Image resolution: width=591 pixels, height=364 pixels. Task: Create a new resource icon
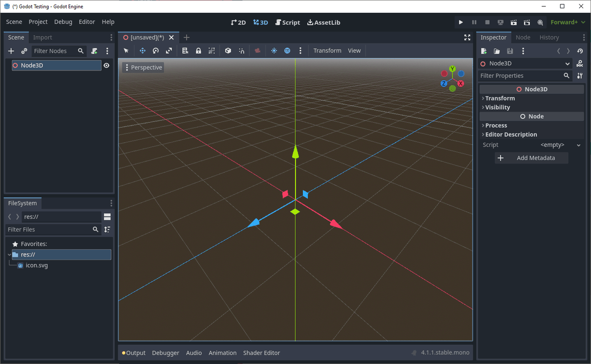pos(484,51)
